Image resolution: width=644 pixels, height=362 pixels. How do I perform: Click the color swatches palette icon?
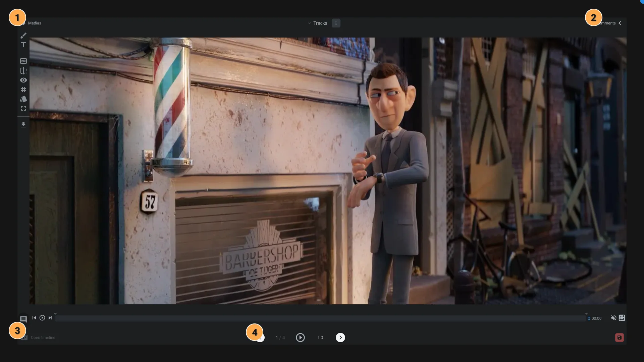click(x=23, y=99)
